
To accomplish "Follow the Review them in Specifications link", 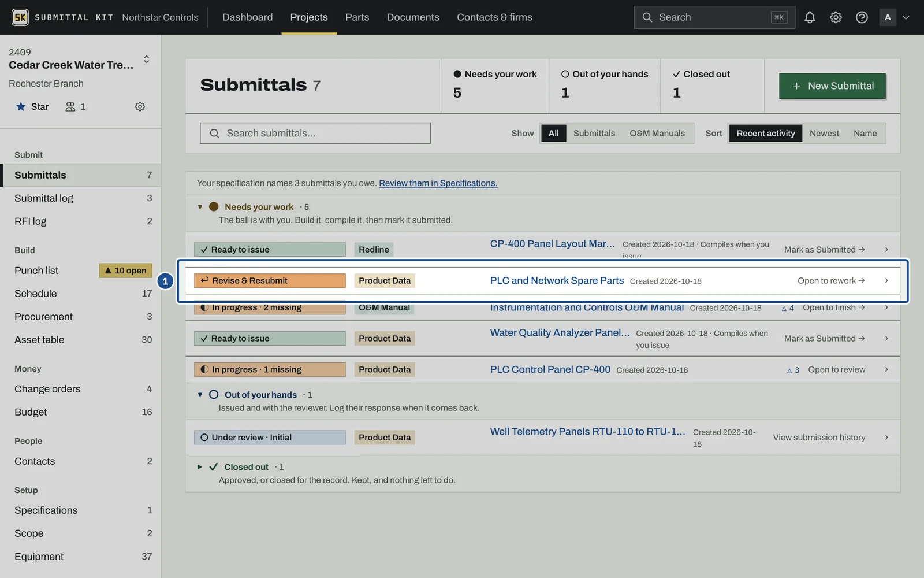I will click(438, 183).
